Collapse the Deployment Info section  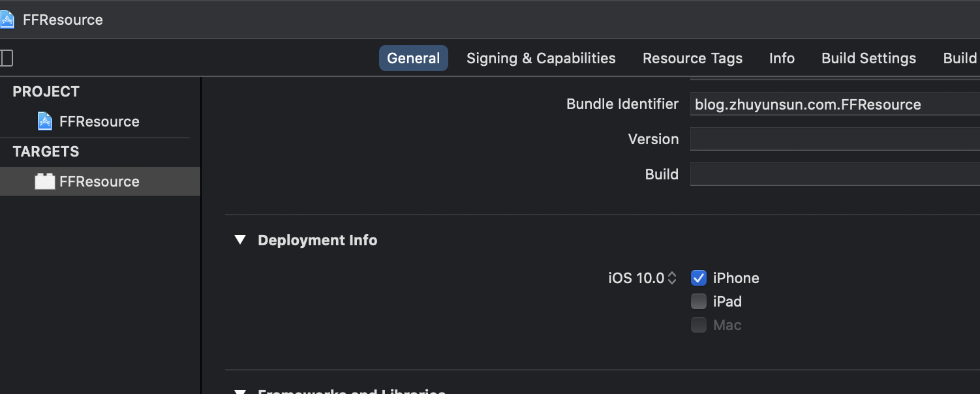(x=240, y=240)
